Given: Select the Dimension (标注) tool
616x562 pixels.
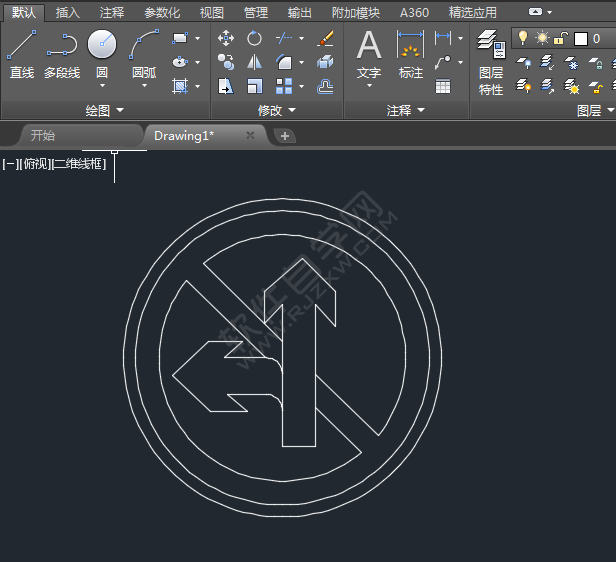Looking at the screenshot, I should tap(411, 54).
